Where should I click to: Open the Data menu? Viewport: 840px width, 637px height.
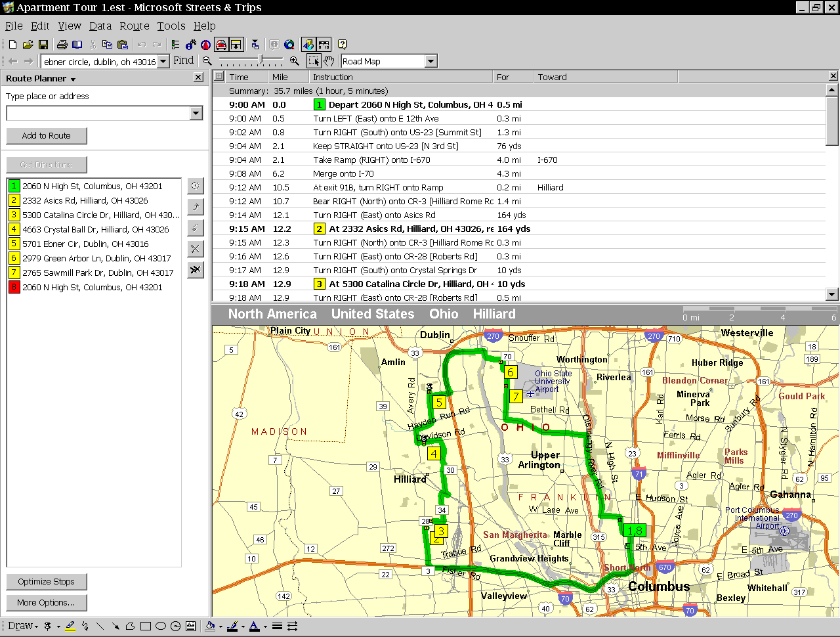point(100,26)
